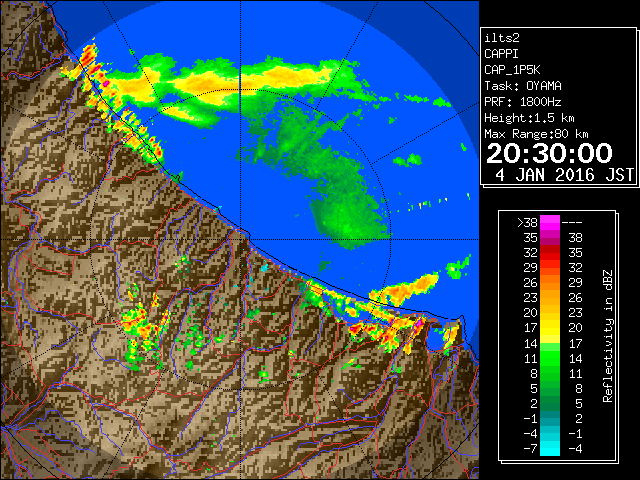Click the radar center at range ring crosshair

click(240, 240)
